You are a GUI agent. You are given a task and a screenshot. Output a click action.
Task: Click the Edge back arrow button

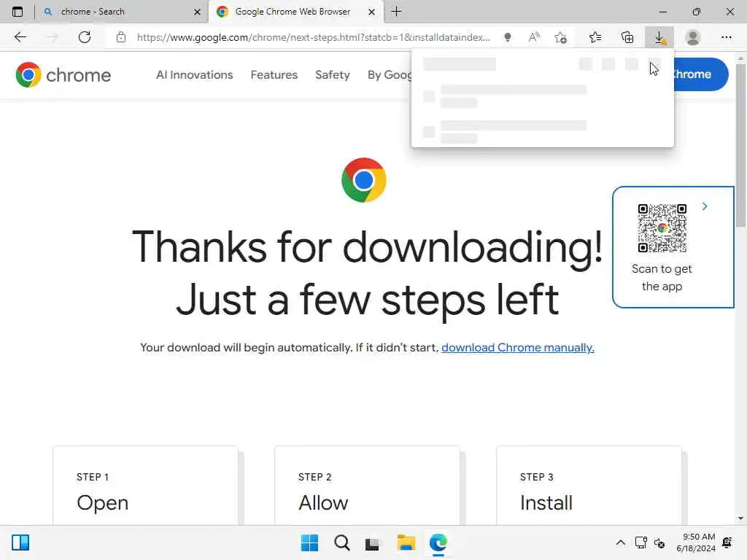20,37
